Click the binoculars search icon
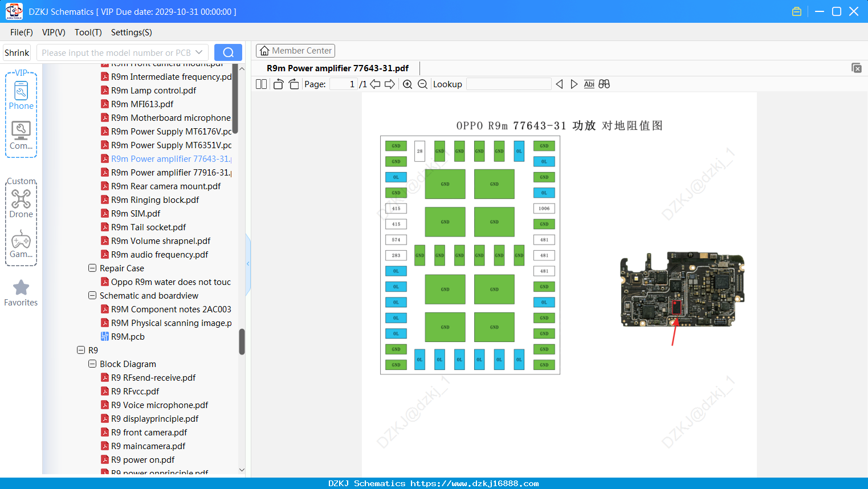Screen dimensions: 868x489 click(604, 84)
